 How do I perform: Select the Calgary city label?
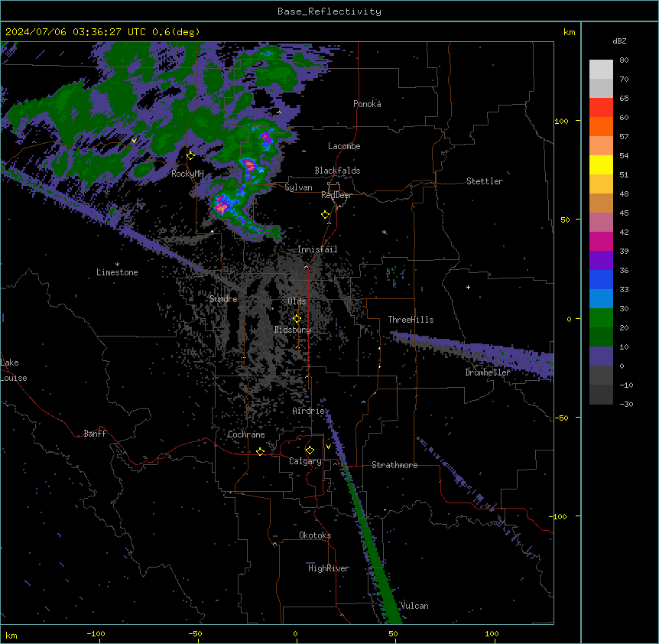tap(305, 461)
